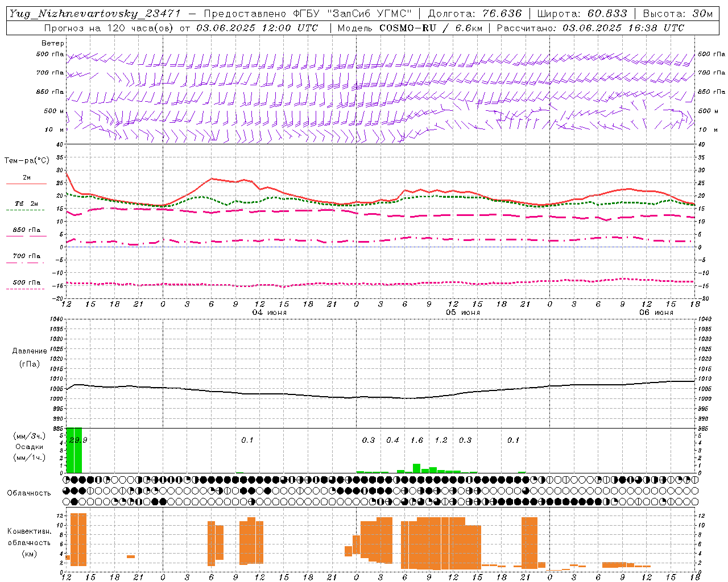Click the Долгота: 76.636 value
The height and width of the screenshot is (582, 728).
tap(474, 14)
